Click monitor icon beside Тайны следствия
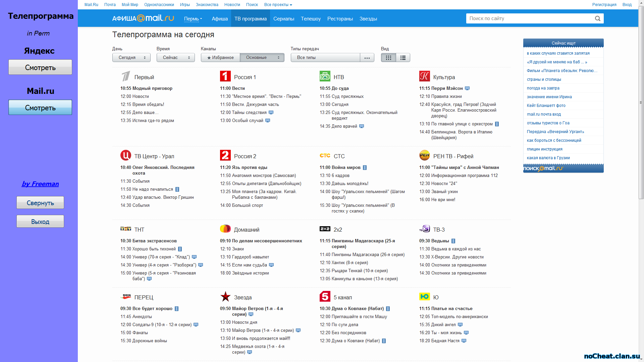This screenshot has width=644, height=362. 271,113
